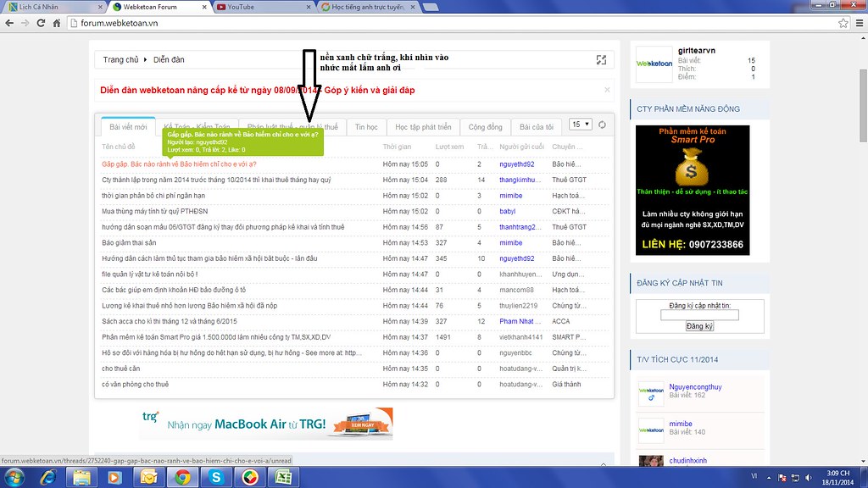Open the Cộng đồng forum tab
This screenshot has width=868, height=488.
click(486, 127)
